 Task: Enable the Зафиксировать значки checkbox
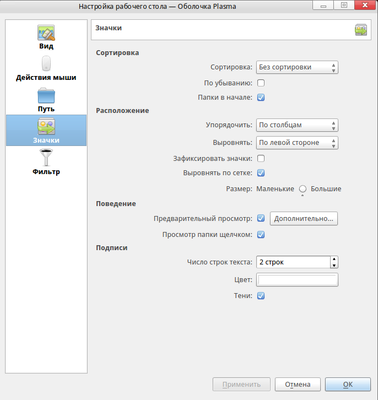261,158
